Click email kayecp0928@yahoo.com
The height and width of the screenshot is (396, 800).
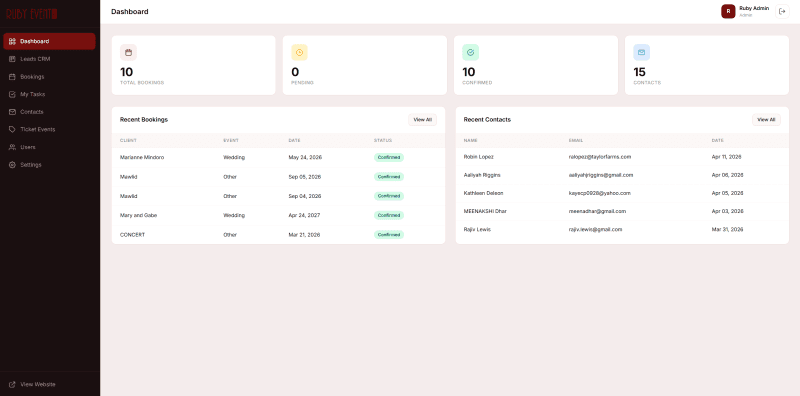(600, 193)
